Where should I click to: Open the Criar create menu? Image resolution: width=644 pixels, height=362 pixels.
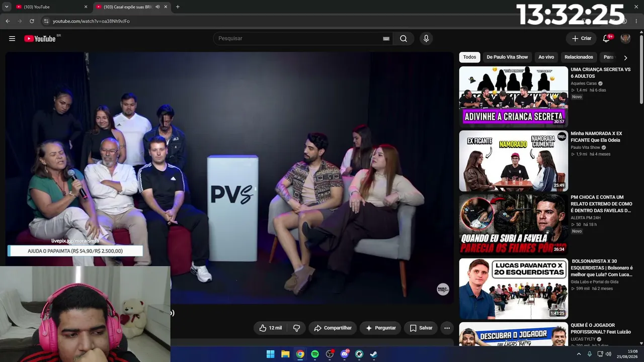pyautogui.click(x=582, y=39)
